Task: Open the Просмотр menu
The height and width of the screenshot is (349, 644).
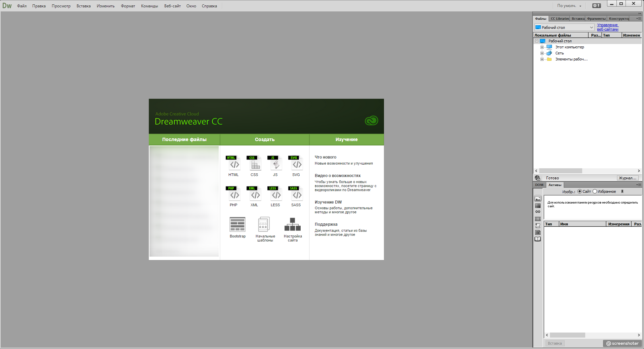Action: 61,6
